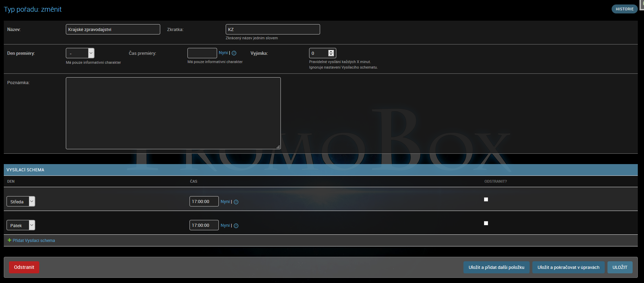Click green plus icon to add Vysílací schema
This screenshot has height=283, width=644.
(x=9, y=240)
